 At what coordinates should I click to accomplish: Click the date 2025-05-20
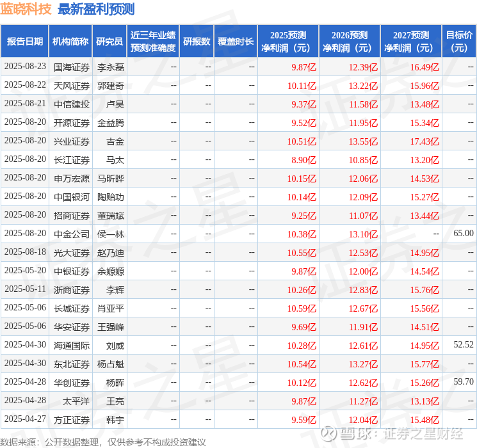point(25,270)
